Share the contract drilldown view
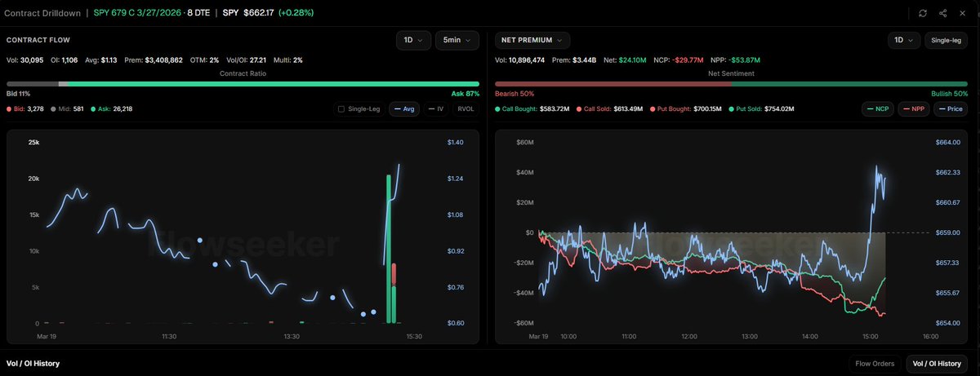The image size is (980, 376). coord(943,13)
